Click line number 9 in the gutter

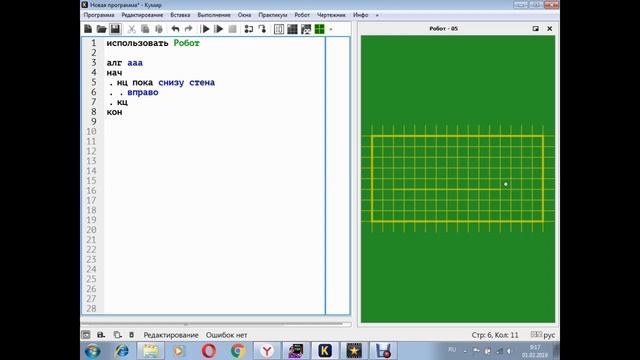click(x=93, y=122)
